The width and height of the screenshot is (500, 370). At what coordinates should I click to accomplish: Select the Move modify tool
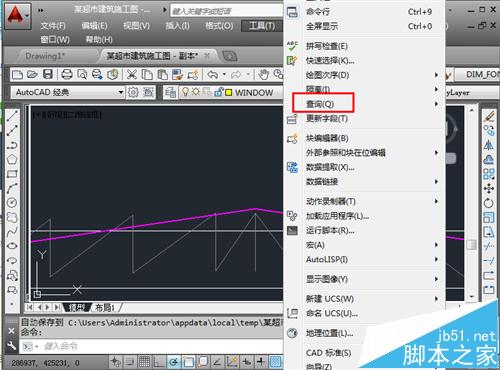point(489,188)
